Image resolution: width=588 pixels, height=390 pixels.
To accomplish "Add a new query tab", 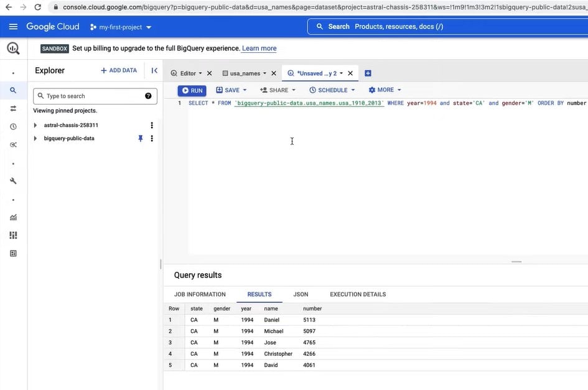I will 368,73.
